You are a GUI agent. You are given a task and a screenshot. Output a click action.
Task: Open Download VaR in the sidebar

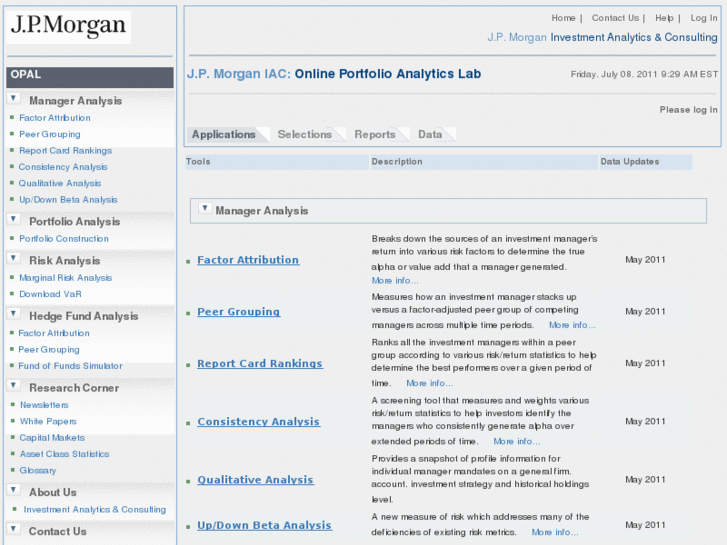49,294
